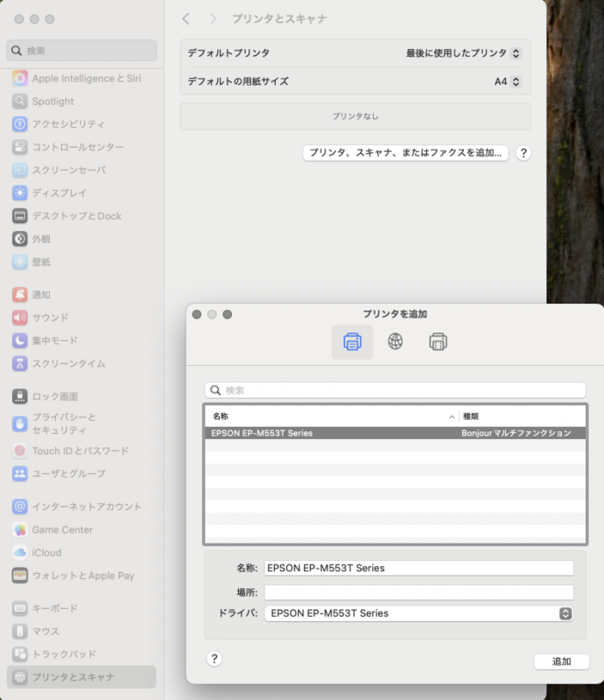Open インターネットアカウント settings
The image size is (604, 700).
[x=77, y=507]
